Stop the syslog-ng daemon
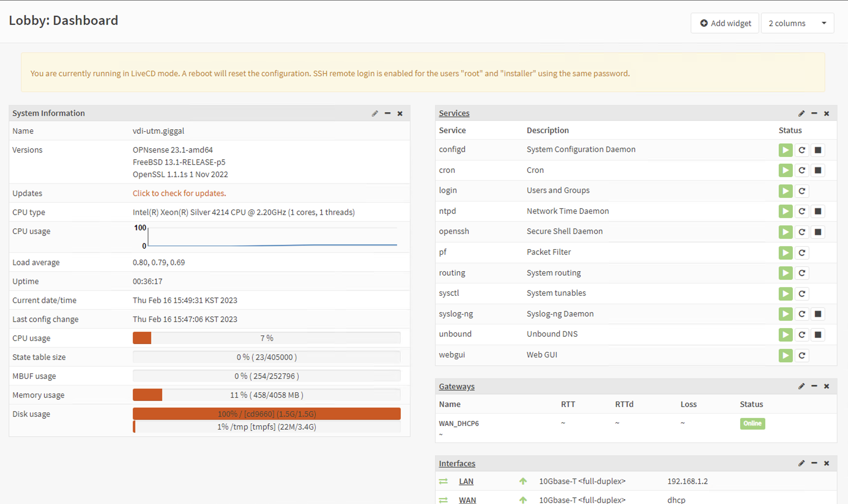Screen dimensions: 848x504 818,314
